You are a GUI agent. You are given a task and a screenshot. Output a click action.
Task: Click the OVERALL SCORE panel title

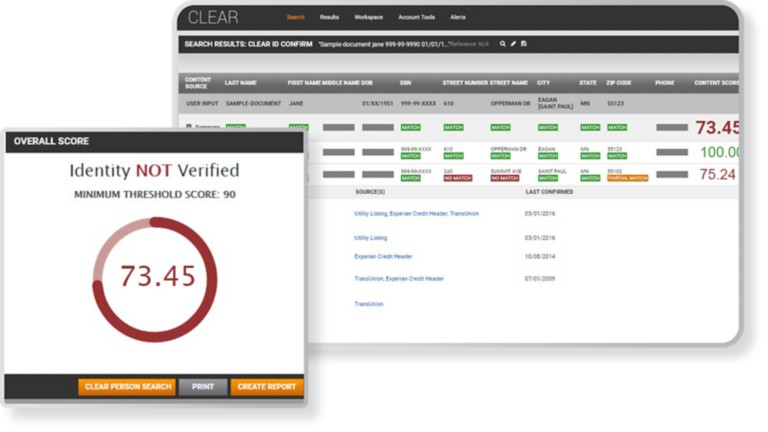[51, 141]
